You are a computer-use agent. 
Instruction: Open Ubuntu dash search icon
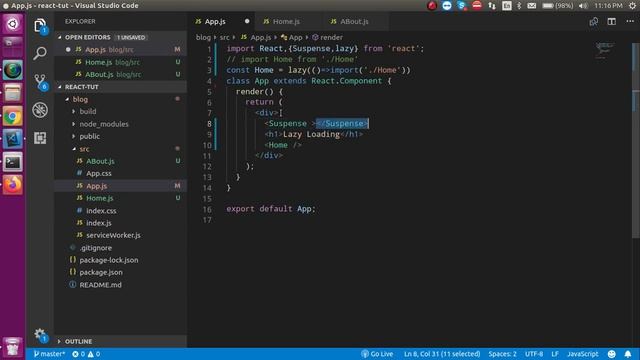coord(13,24)
